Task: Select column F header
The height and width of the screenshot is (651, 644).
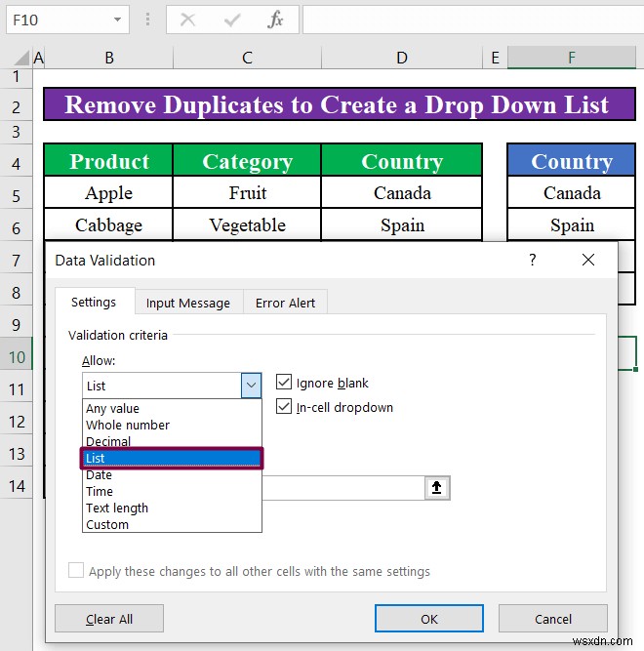Action: pos(572,58)
